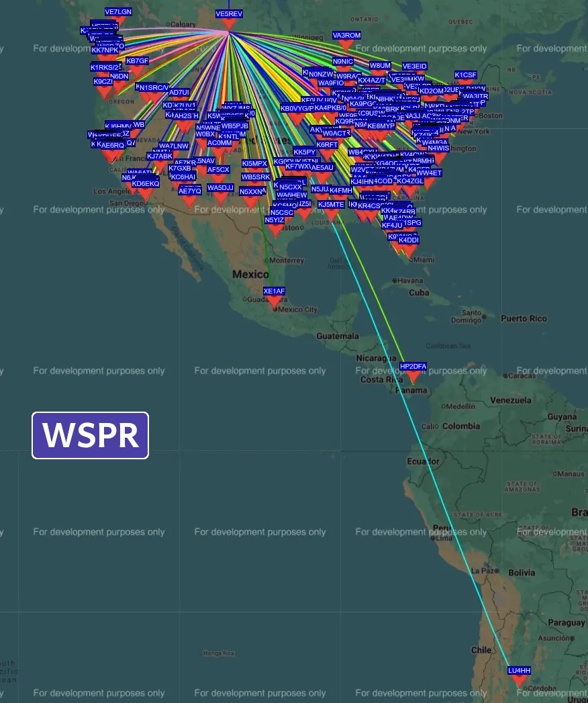This screenshot has height=703, width=588.
Task: Click the AE7YQ callsign label
Action: [x=189, y=191]
